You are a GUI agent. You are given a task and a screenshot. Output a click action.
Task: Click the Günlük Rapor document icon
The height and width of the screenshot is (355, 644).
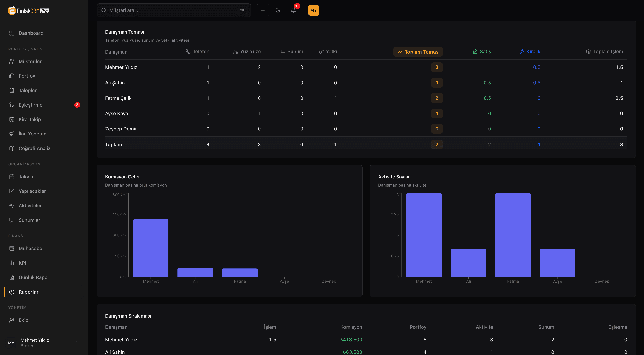click(x=12, y=277)
